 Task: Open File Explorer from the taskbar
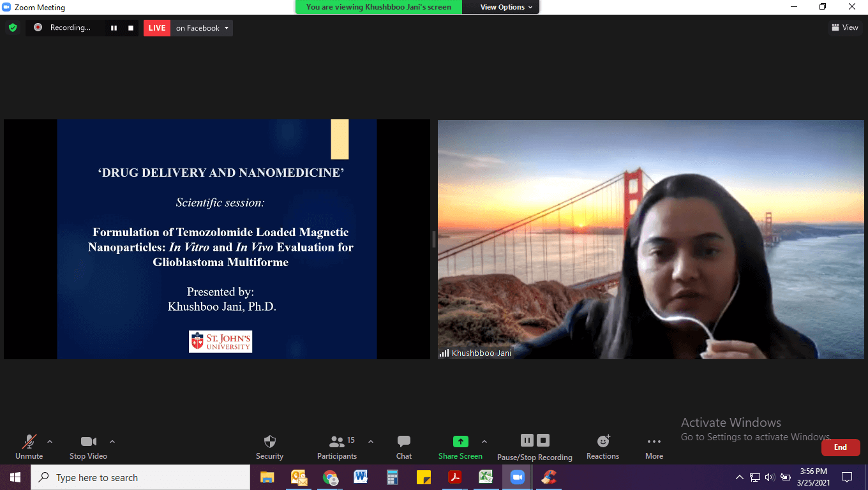pyautogui.click(x=267, y=477)
